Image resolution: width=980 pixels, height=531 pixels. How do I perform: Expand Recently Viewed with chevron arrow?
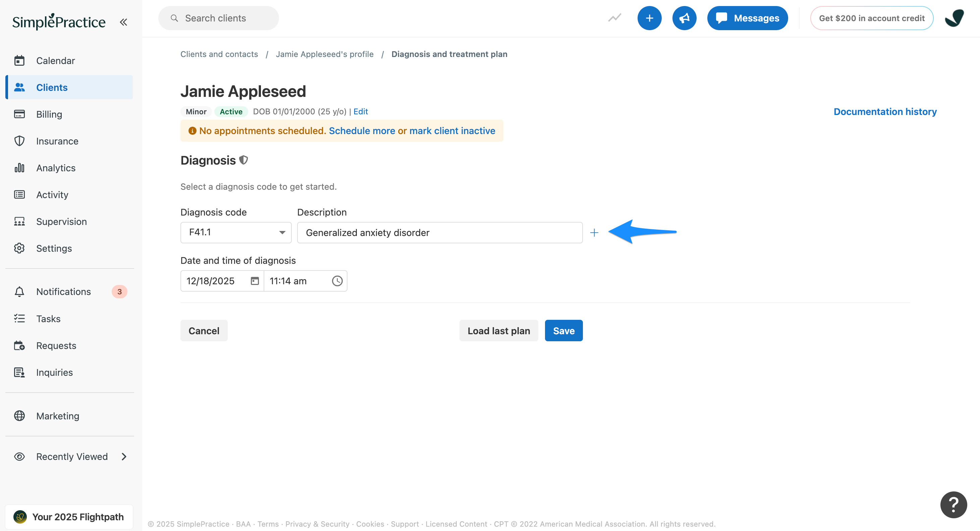coord(124,457)
